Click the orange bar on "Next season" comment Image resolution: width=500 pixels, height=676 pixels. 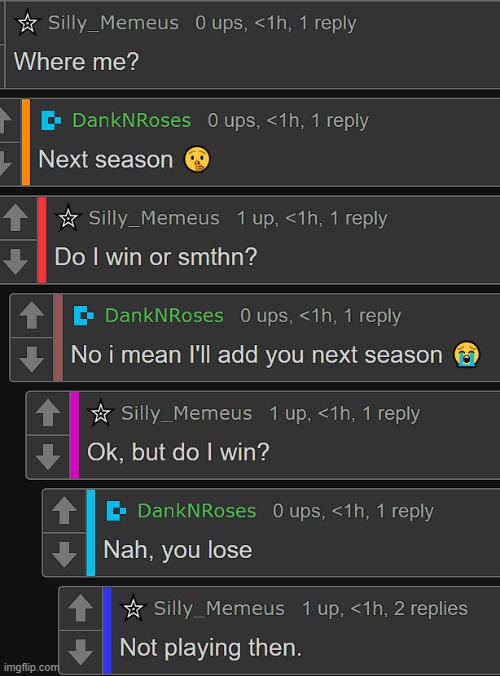(26, 142)
